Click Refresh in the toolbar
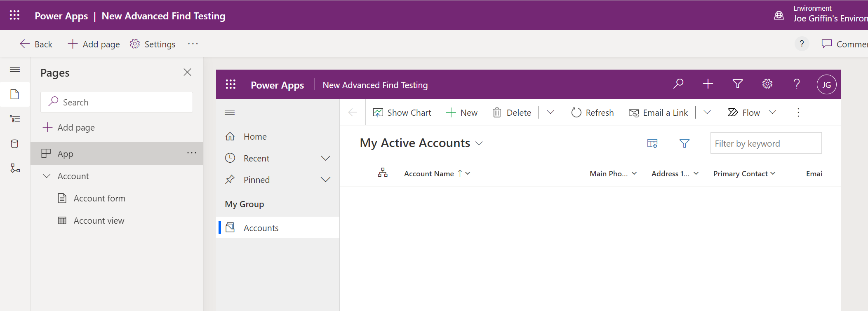Viewport: 868px width, 311px height. tap(593, 112)
